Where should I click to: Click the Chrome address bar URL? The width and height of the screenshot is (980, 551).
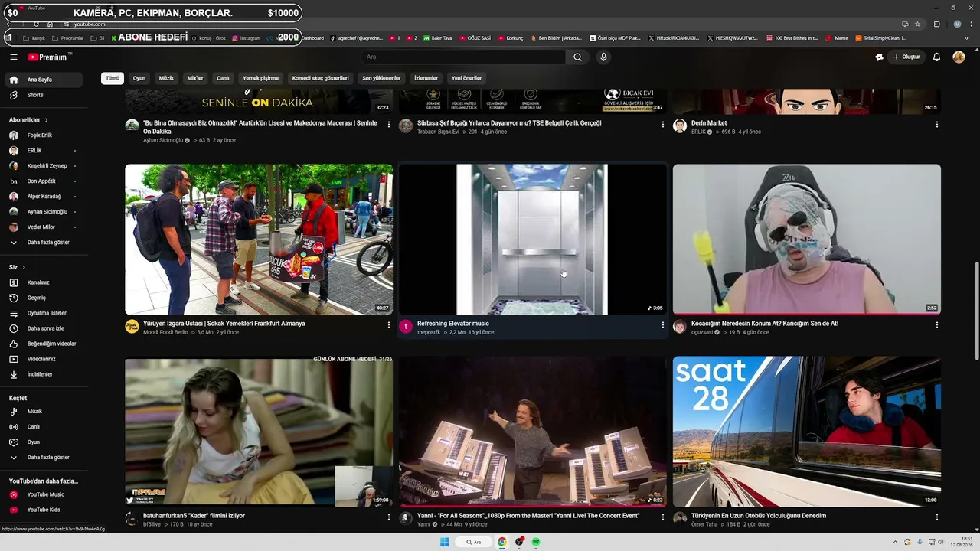click(90, 24)
